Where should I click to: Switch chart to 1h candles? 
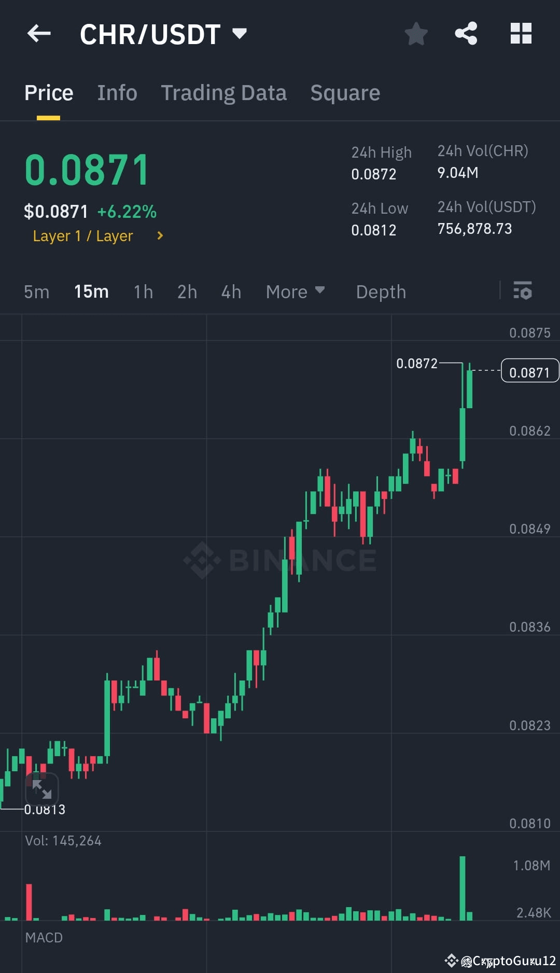tap(143, 291)
